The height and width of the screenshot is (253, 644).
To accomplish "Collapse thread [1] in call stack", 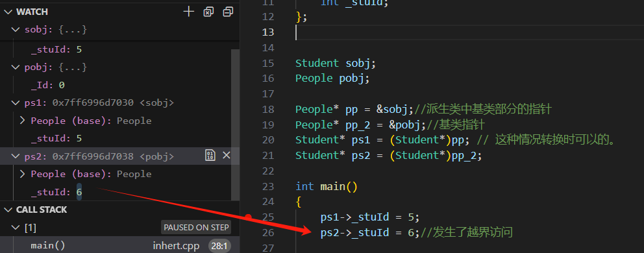I will [16, 228].
